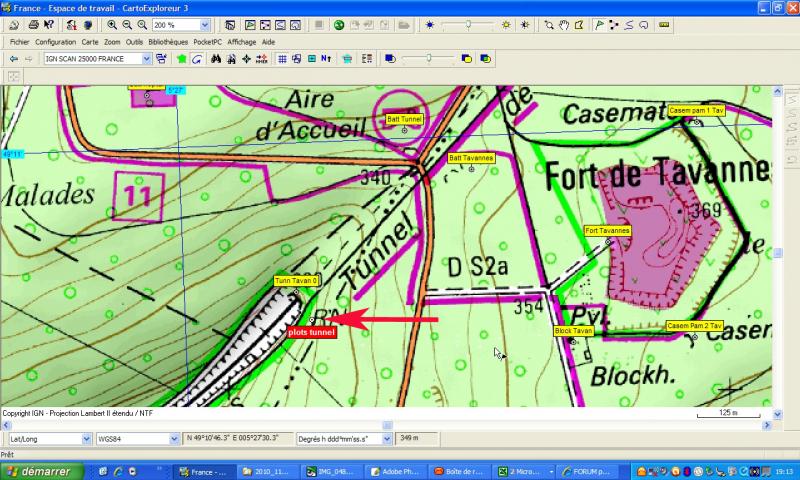Click the zoom in magnifier icon
Viewport: 800px width, 480px height.
112,25
